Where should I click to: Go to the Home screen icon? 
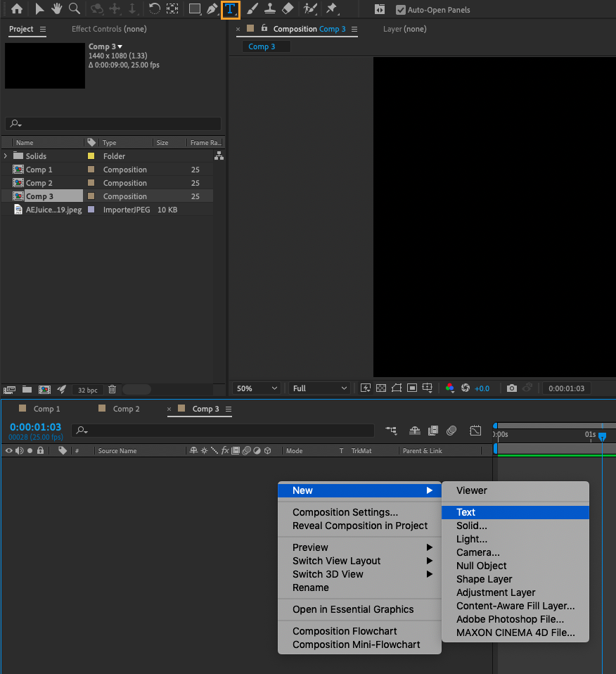(17, 8)
